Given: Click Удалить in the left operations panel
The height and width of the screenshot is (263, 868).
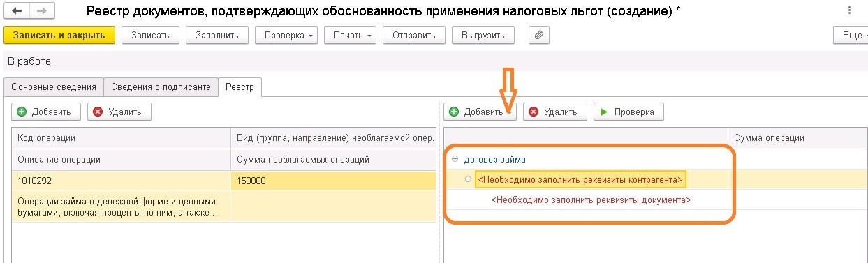Looking at the screenshot, I should pyautogui.click(x=119, y=112).
